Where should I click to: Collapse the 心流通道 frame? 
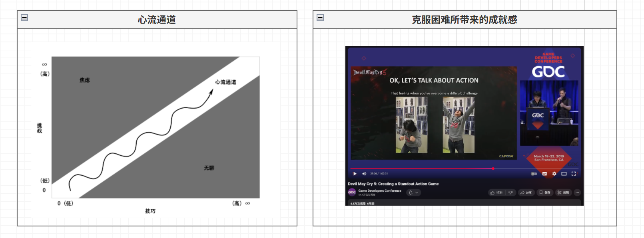24,18
